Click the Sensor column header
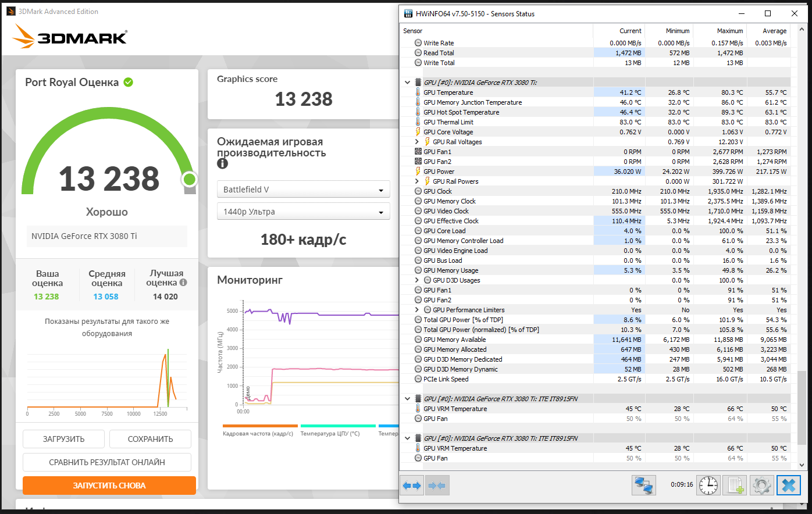 [x=496, y=31]
